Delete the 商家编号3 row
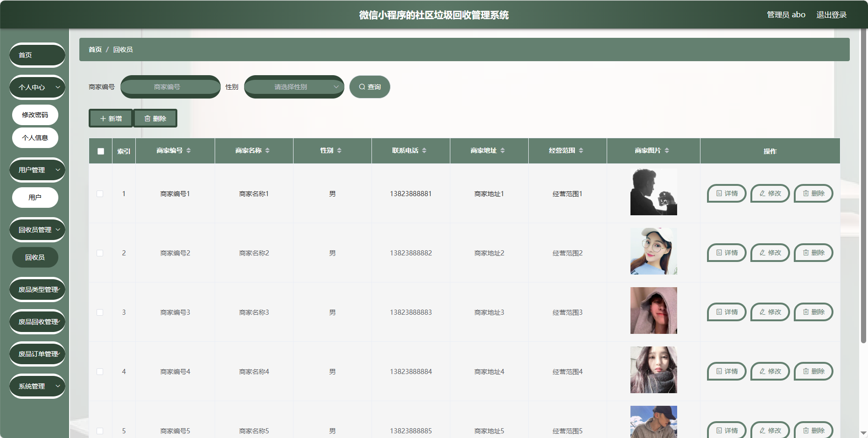This screenshot has height=438, width=868. pos(813,312)
